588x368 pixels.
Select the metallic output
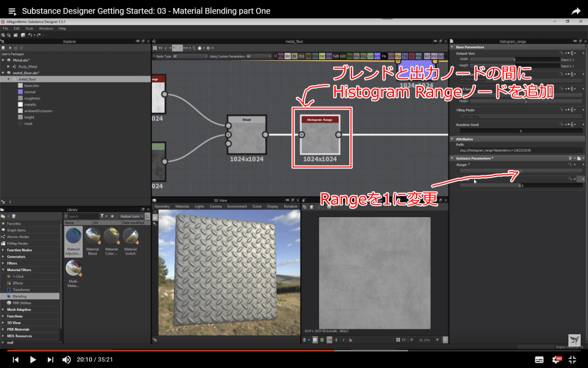coord(31,105)
